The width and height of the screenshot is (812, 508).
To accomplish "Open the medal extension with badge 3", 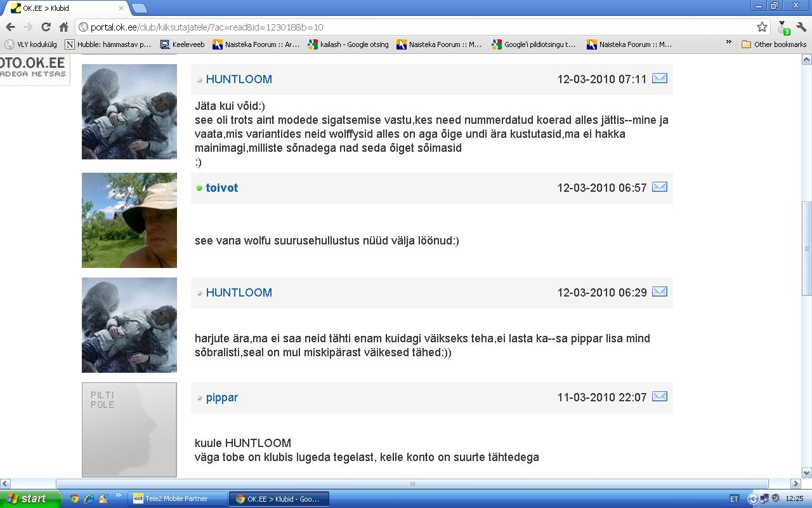I will click(x=785, y=27).
